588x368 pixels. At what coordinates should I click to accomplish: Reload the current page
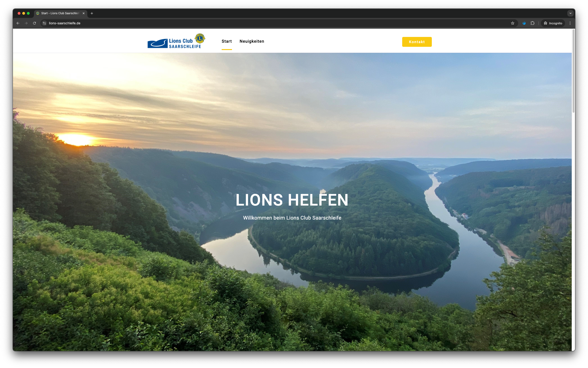point(34,23)
